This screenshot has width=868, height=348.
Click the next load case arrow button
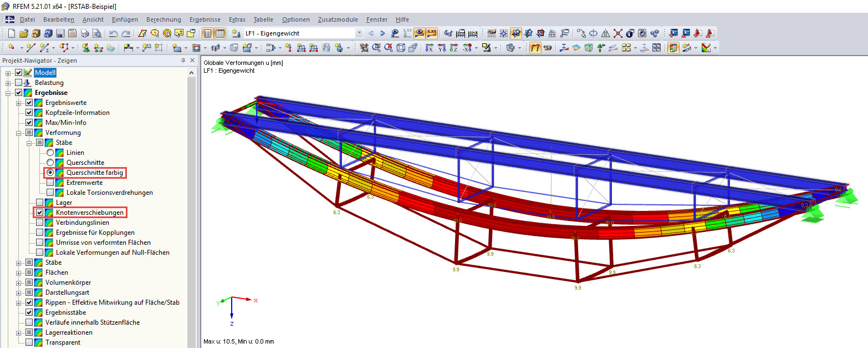point(382,33)
